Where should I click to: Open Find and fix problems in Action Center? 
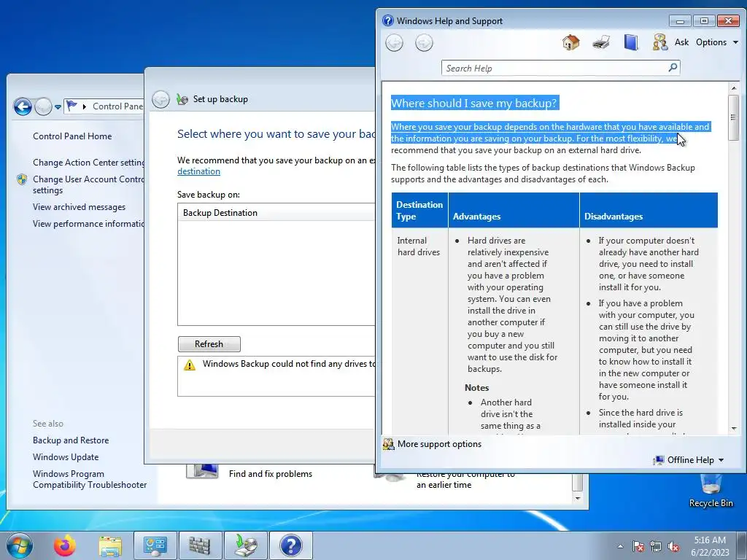click(x=271, y=474)
